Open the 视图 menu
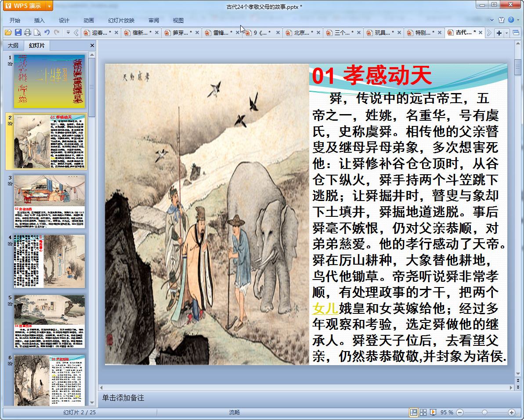Viewport: 524px width, 420px height. point(178,20)
